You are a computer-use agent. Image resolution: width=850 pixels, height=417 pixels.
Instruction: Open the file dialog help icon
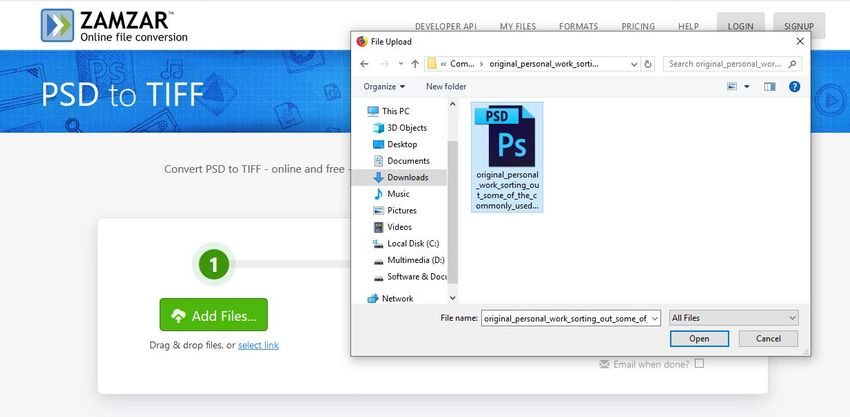click(x=794, y=87)
